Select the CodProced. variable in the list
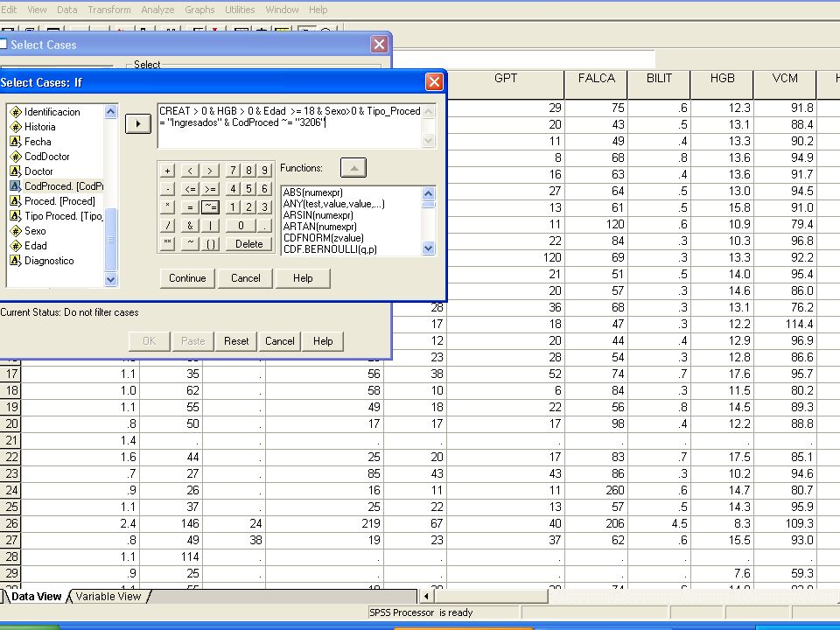The image size is (840, 630). 56,186
